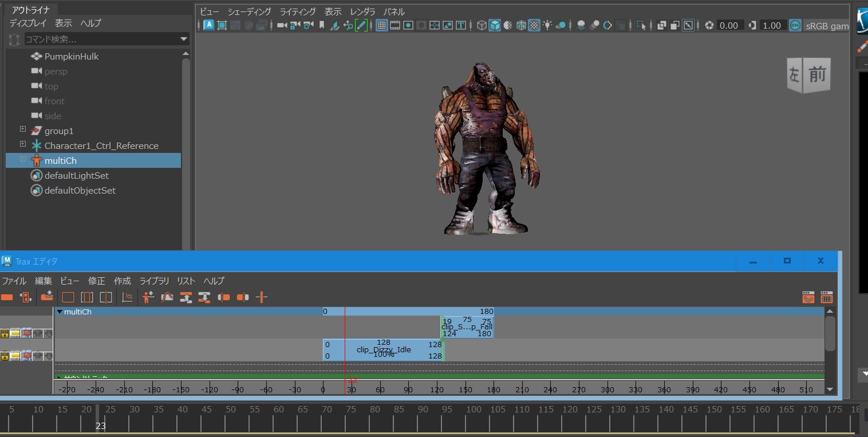Open the sRGB gamma dropdown
The height and width of the screenshot is (437, 868).
point(826,26)
